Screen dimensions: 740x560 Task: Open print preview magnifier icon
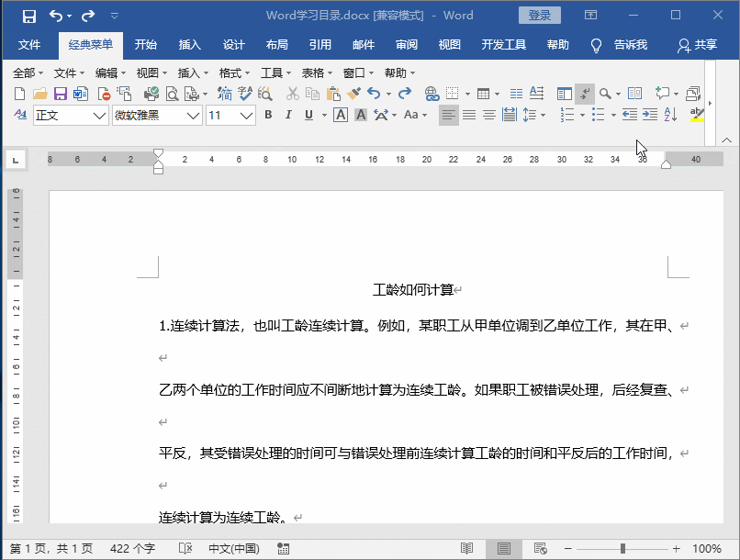[x=172, y=94]
